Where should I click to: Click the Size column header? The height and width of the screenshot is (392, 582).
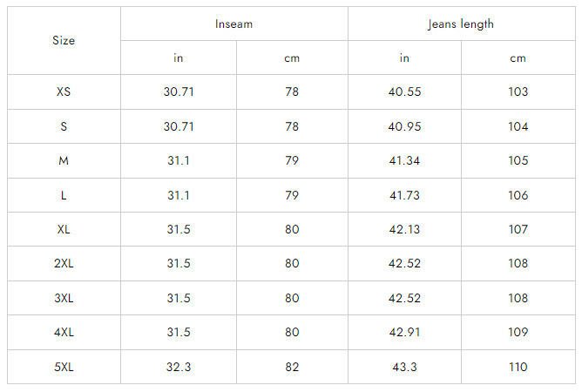(64, 41)
